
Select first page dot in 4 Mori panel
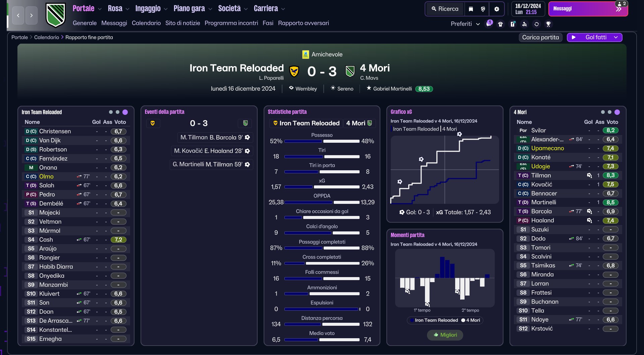click(603, 112)
